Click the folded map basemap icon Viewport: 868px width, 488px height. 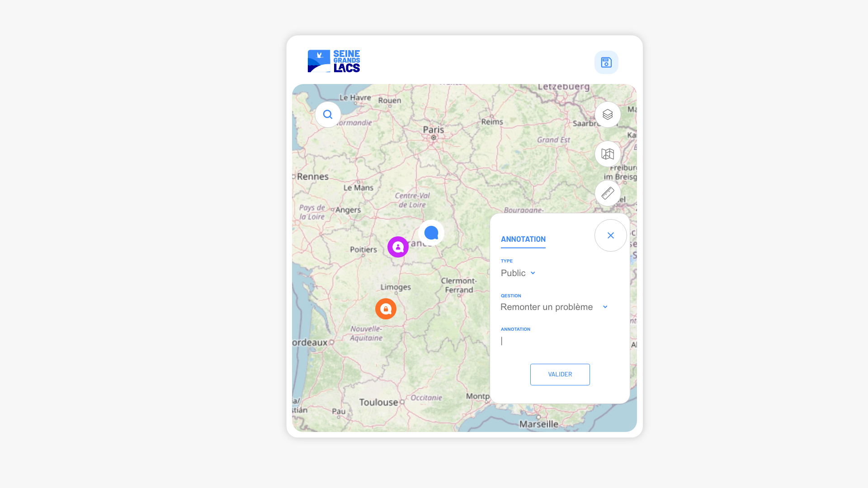pos(608,154)
